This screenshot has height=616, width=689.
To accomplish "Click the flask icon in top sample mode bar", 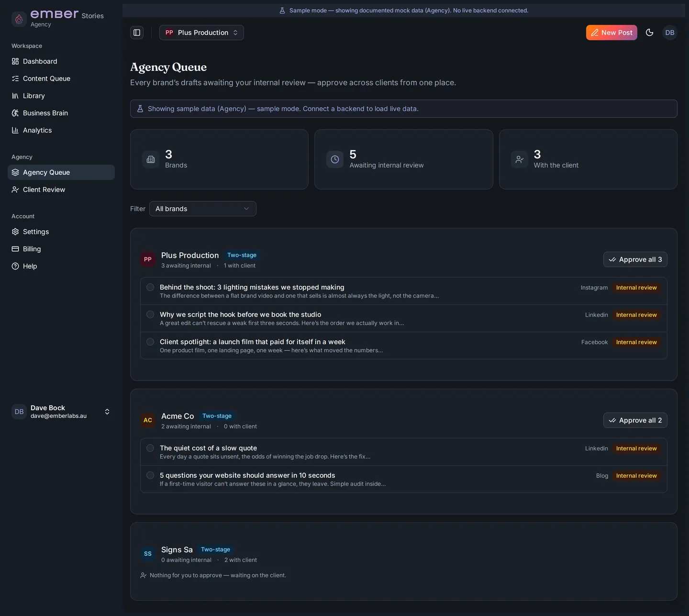I will point(282,11).
